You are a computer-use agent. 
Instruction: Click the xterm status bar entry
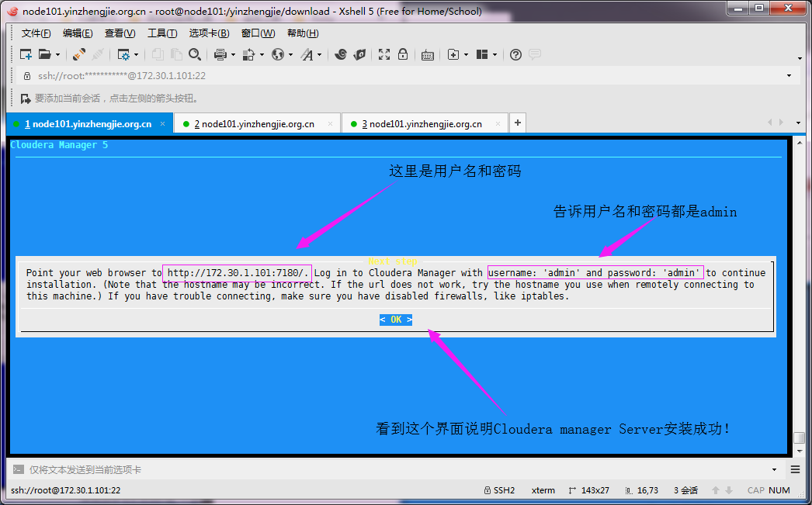(543, 490)
